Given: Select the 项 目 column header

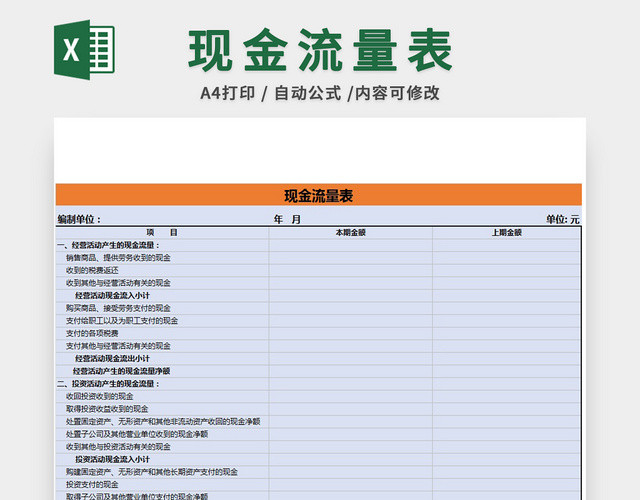Looking at the screenshot, I should [162, 233].
